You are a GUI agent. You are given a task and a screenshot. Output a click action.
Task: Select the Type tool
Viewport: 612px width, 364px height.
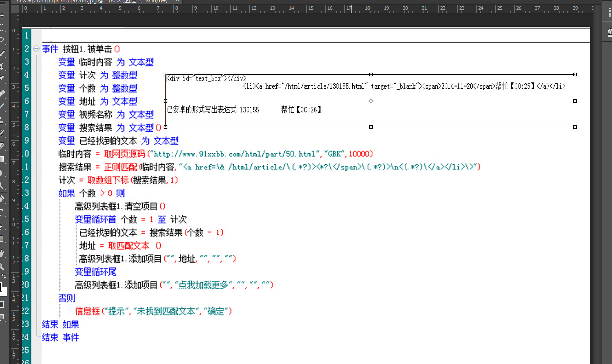(x=2, y=212)
